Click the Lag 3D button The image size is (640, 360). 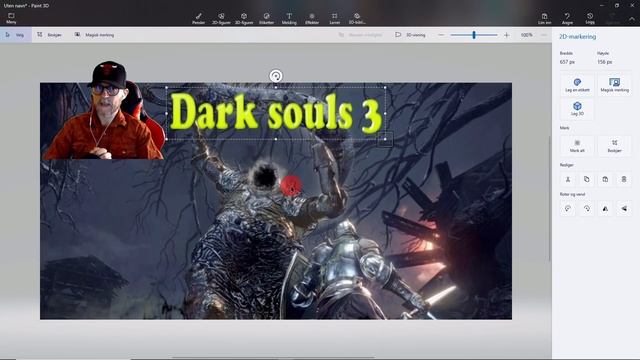point(577,109)
